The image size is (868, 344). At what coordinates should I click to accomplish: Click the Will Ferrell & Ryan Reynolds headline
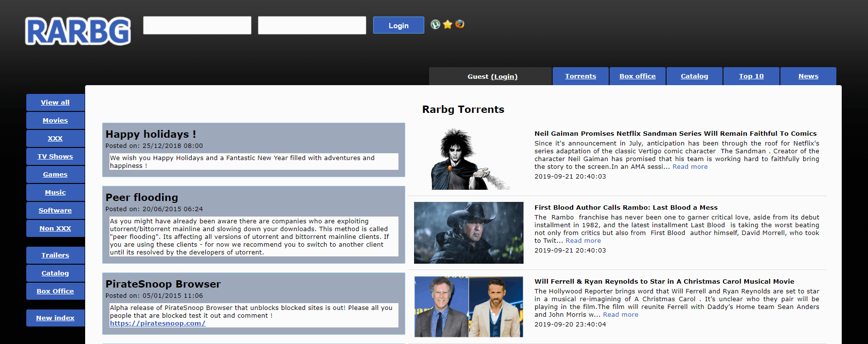664,281
